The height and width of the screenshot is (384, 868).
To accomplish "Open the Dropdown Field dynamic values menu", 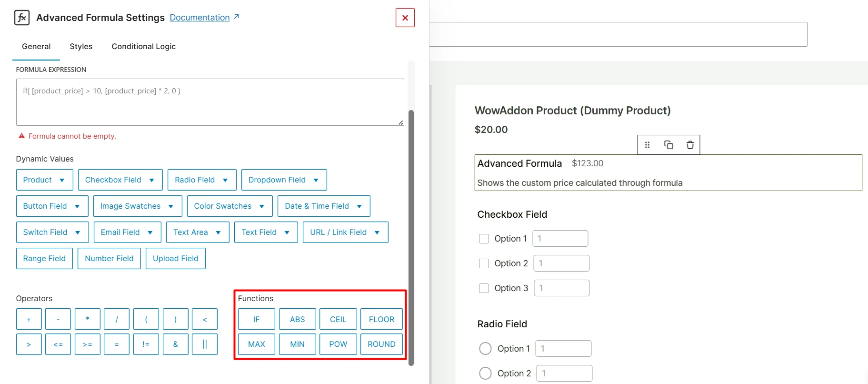I will (284, 180).
